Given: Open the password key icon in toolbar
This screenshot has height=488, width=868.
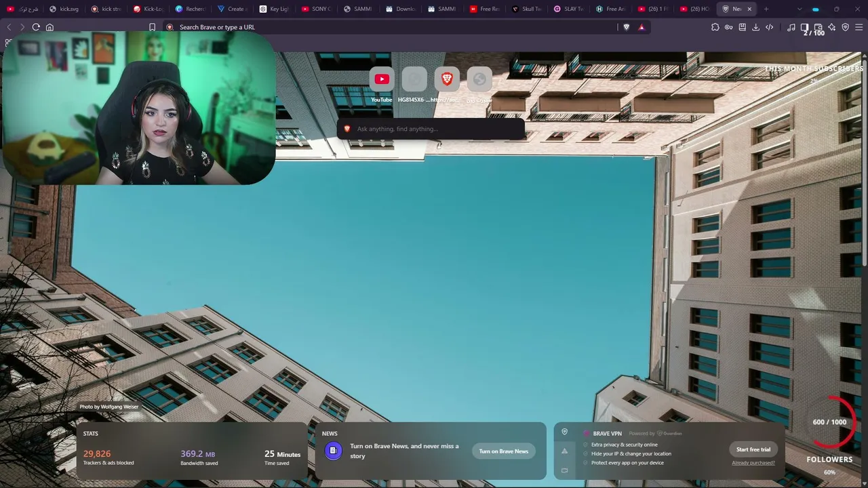Looking at the screenshot, I should pyautogui.click(x=729, y=27).
